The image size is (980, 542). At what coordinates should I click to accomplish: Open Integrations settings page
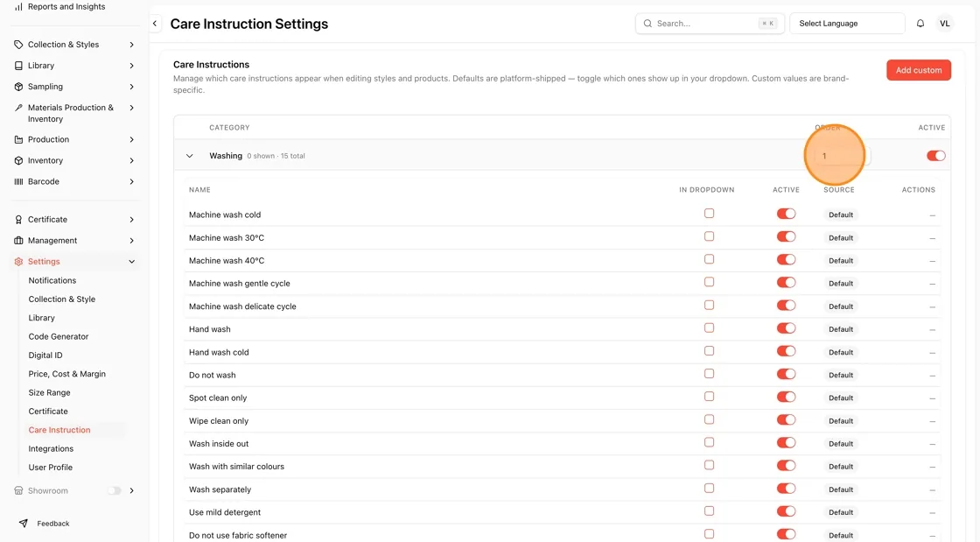pyautogui.click(x=51, y=449)
